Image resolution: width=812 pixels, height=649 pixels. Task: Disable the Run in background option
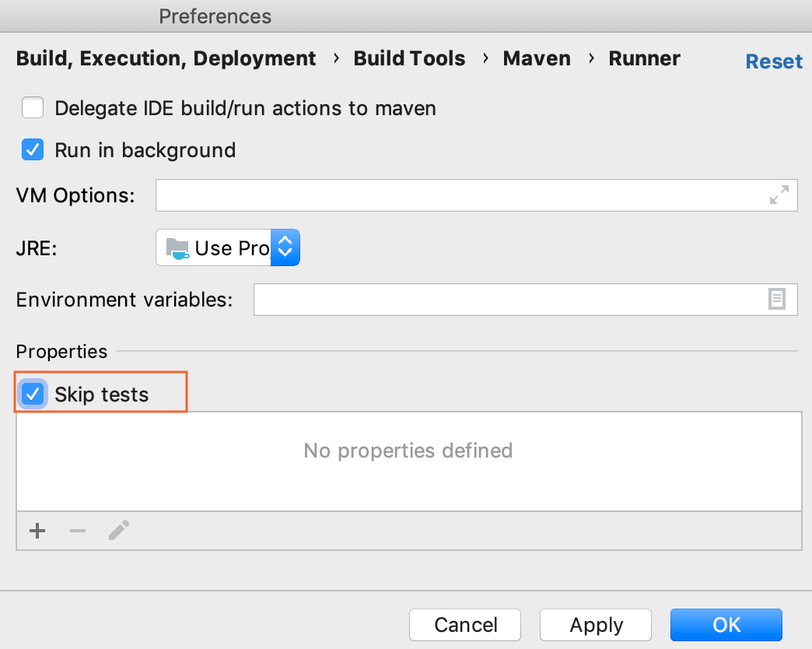pos(32,149)
